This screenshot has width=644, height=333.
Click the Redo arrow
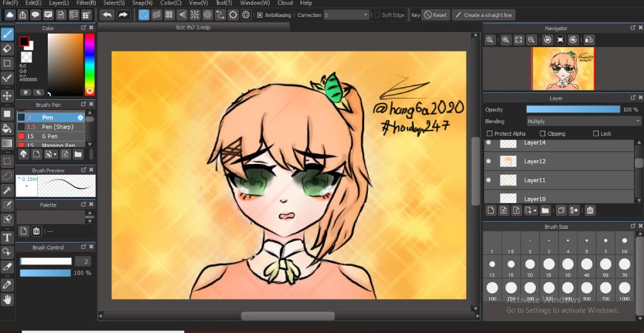pyautogui.click(x=123, y=15)
